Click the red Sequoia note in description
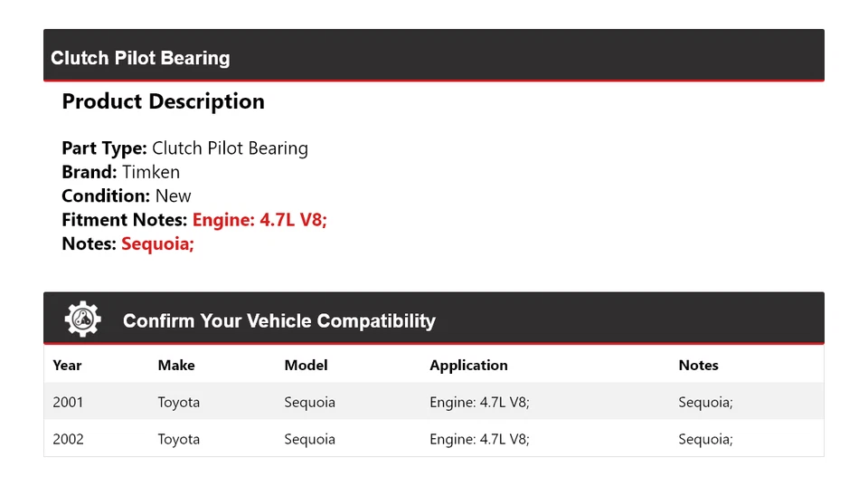868x486 pixels. tap(157, 243)
